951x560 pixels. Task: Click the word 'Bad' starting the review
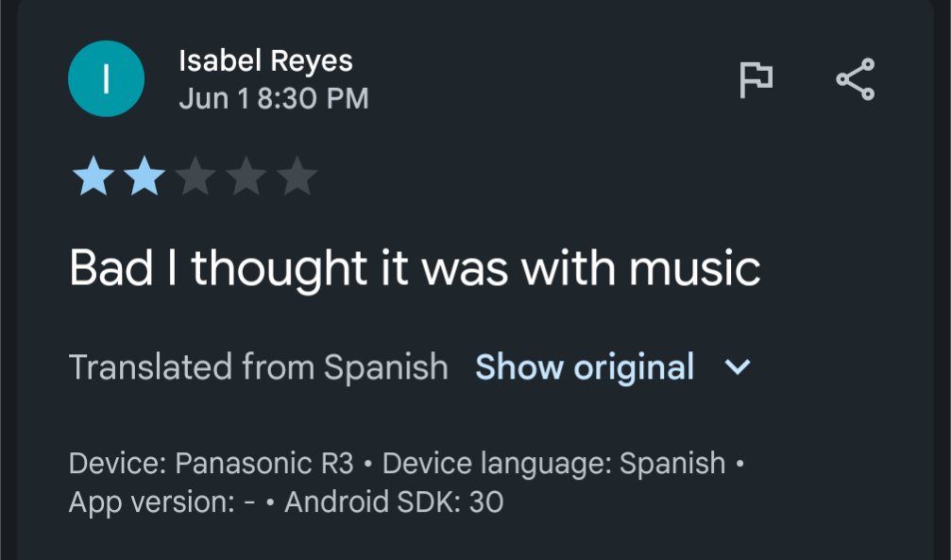coord(111,268)
